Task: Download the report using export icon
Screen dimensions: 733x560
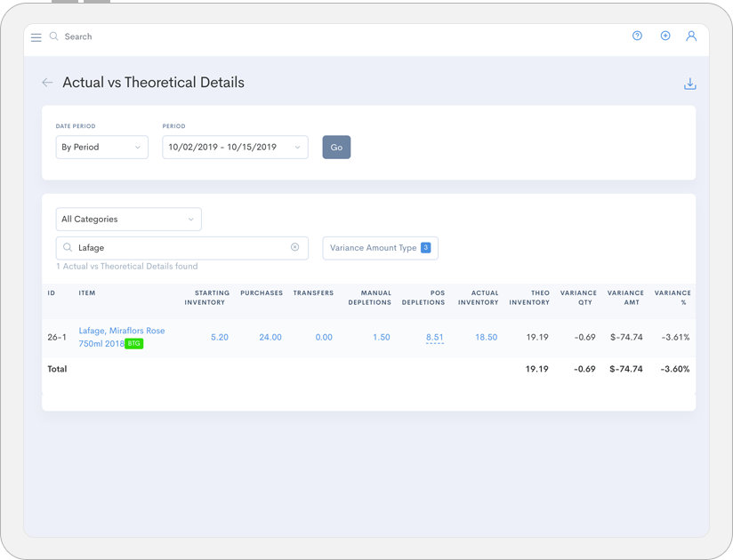Action: pyautogui.click(x=690, y=84)
